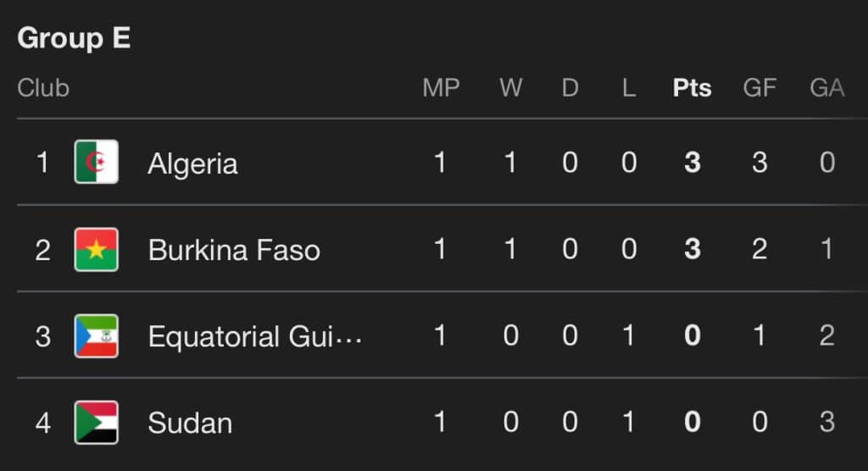Screen dimensions: 868x471
Task: Click the L losses column header
Action: [x=628, y=88]
